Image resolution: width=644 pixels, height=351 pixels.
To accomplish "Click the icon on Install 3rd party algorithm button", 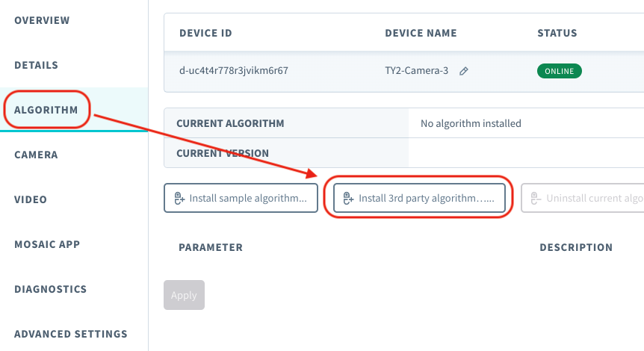I will (348, 199).
